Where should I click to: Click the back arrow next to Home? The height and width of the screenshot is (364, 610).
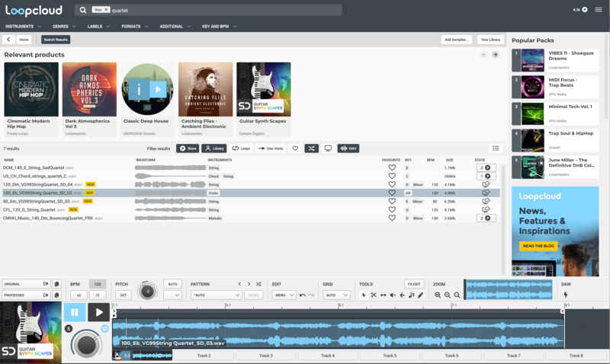[8, 40]
